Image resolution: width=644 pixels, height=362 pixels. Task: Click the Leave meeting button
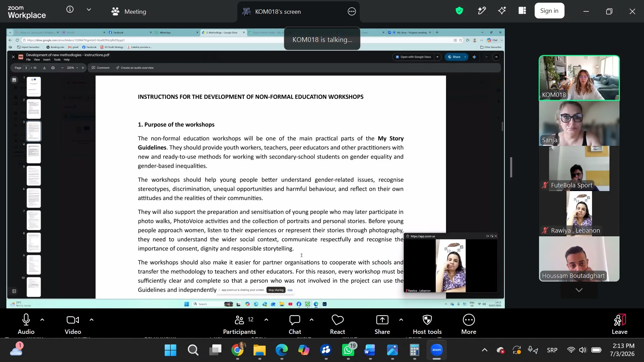tap(620, 324)
